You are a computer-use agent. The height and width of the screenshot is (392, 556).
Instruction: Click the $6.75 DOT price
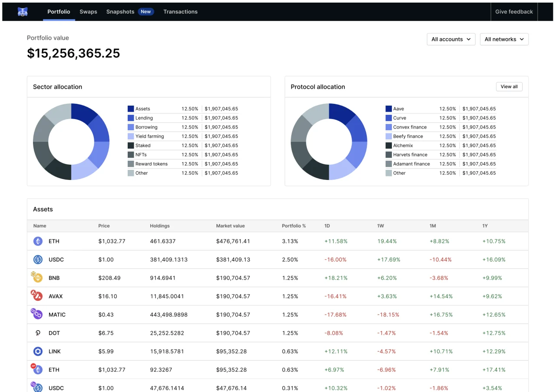(x=106, y=333)
